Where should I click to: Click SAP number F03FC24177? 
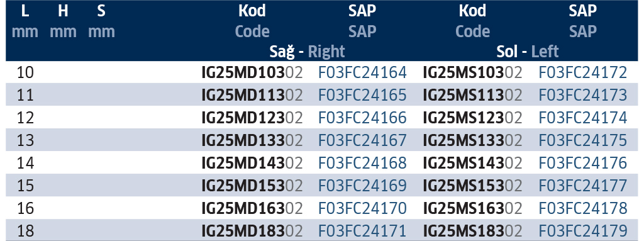[583, 186]
